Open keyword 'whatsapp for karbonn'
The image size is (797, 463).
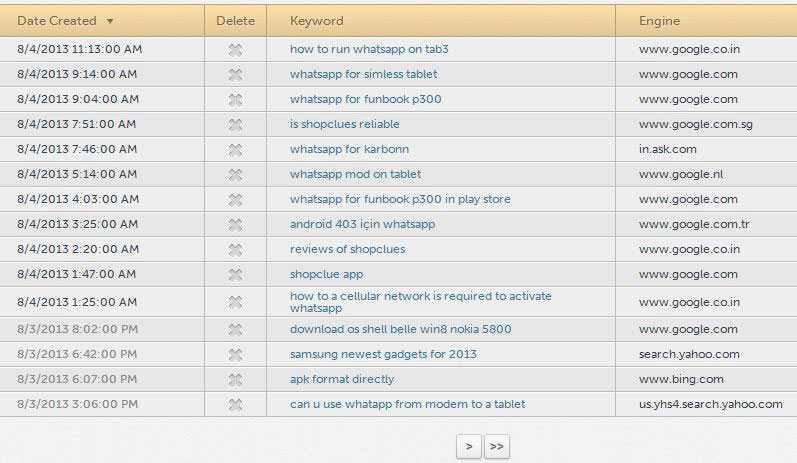(349, 149)
